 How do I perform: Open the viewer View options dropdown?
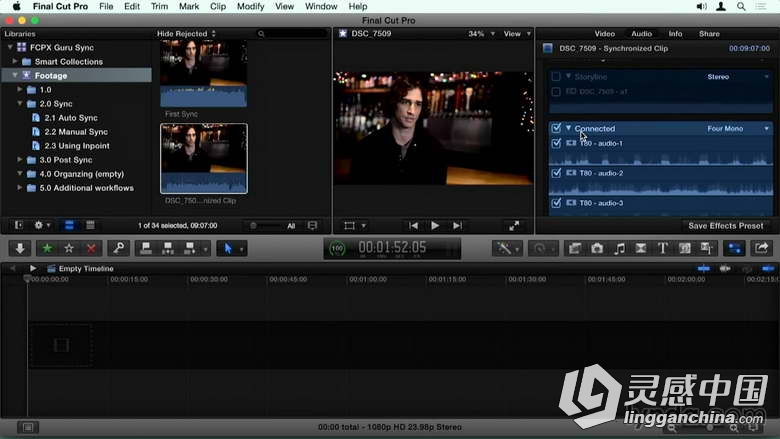[517, 33]
